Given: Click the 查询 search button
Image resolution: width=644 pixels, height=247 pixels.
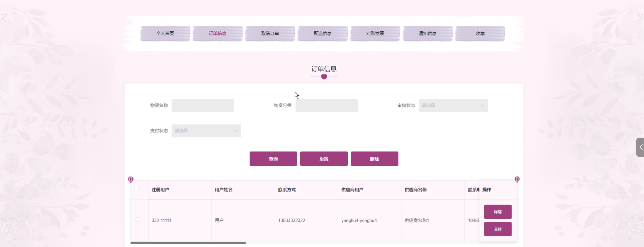Looking at the screenshot, I should point(273,159).
